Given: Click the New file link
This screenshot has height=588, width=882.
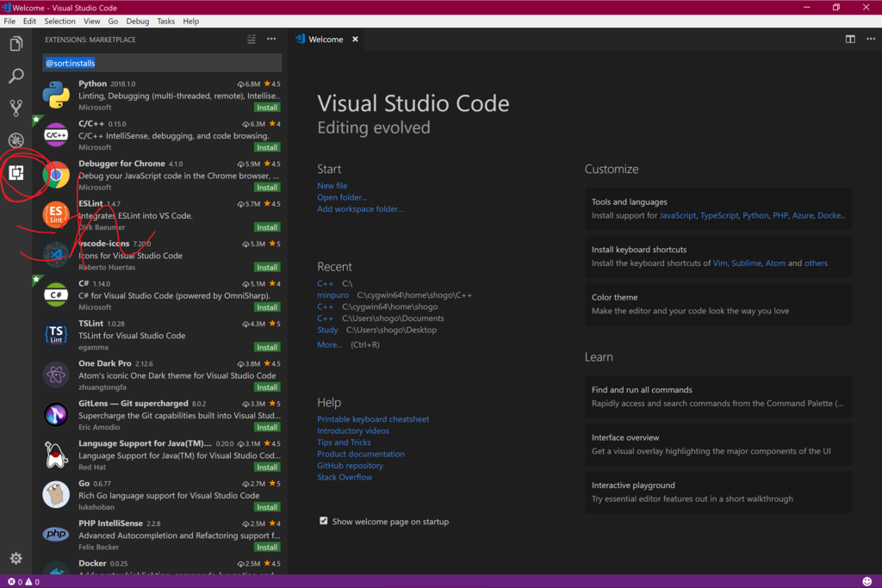Looking at the screenshot, I should [x=332, y=185].
